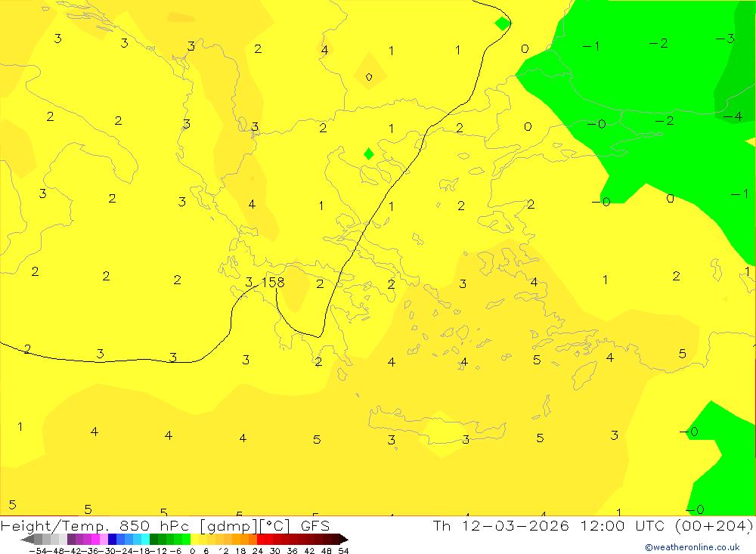The image size is (756, 554).
Task: Pick the cyan segment on the color scale
Action: (x=146, y=539)
